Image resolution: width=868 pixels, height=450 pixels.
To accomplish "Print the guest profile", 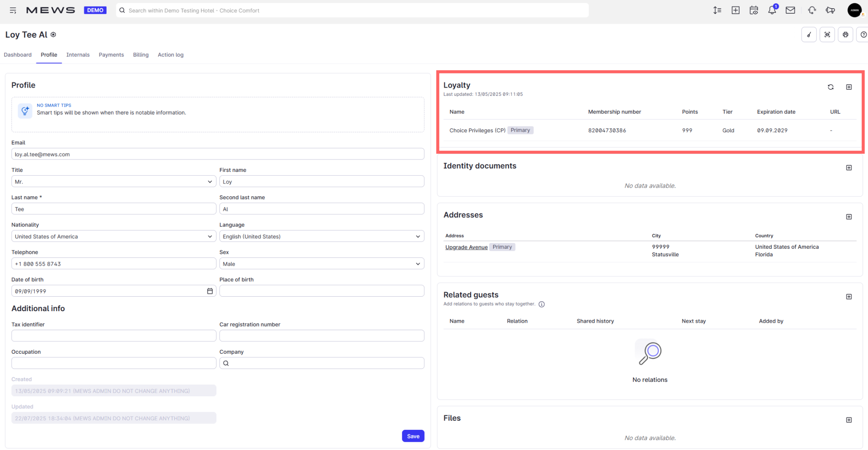I will pos(845,35).
